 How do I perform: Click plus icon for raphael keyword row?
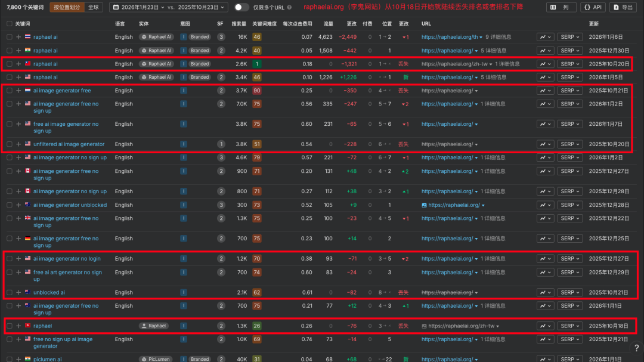coord(18,326)
